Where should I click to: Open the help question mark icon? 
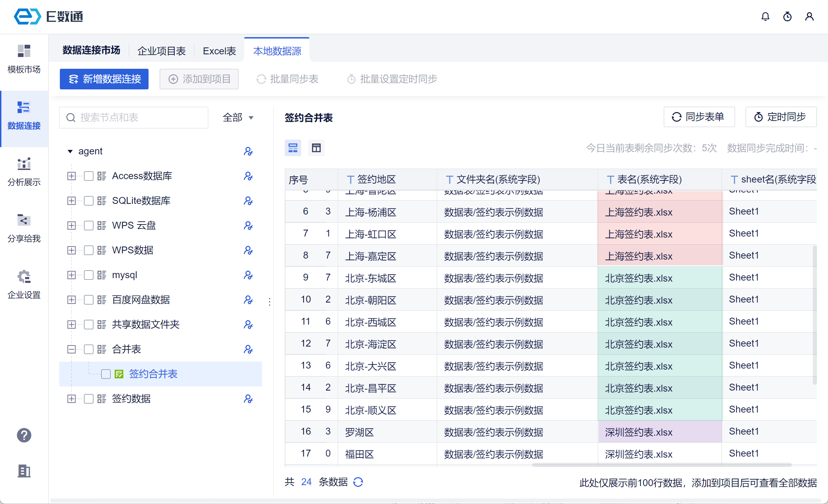pos(24,435)
